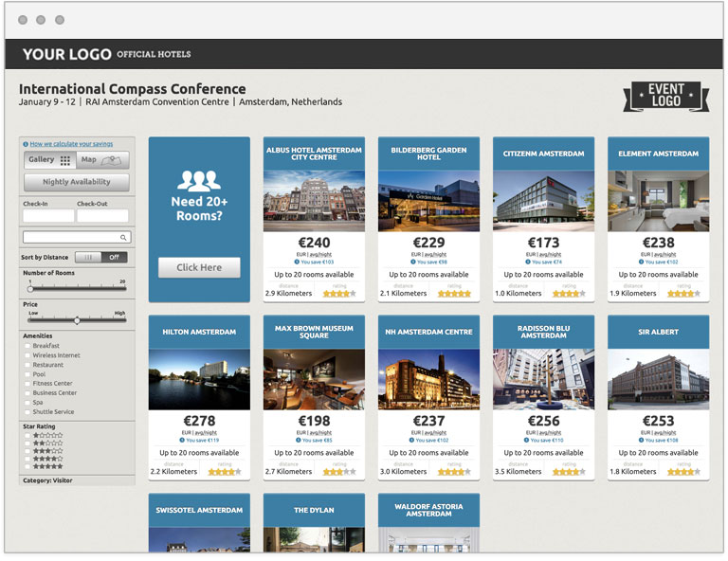Check the Breakfast amenity checkbox
The width and height of the screenshot is (728, 561).
27,346
